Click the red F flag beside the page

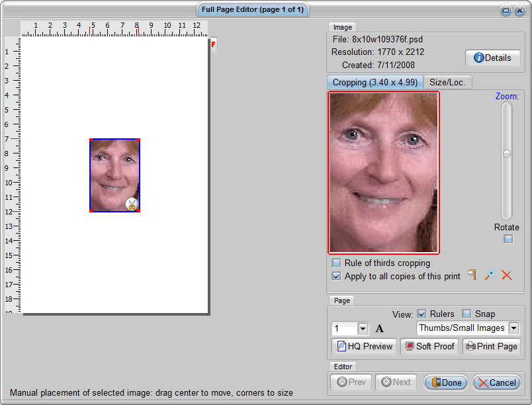coord(213,44)
